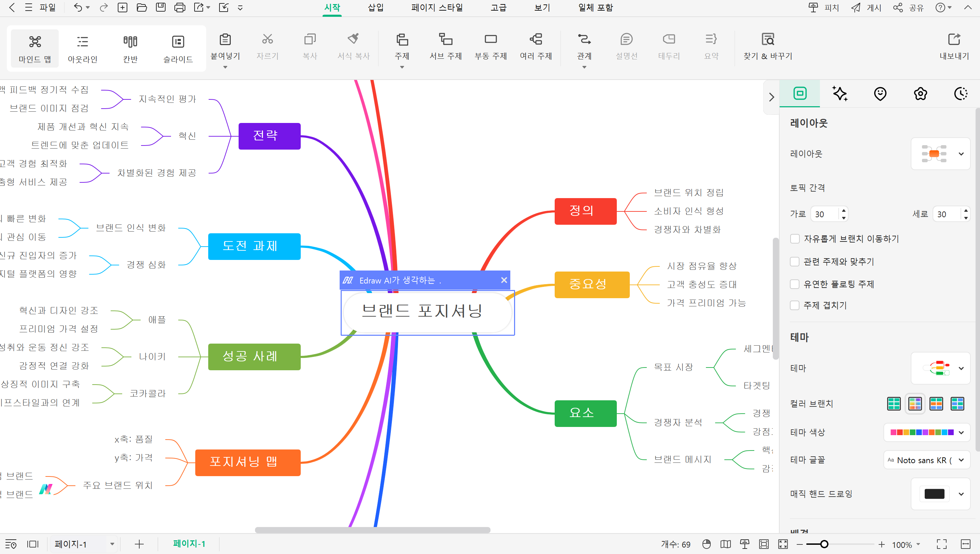Click the 공유 share button
Image resolution: width=980 pixels, height=554 pixels.
(908, 8)
